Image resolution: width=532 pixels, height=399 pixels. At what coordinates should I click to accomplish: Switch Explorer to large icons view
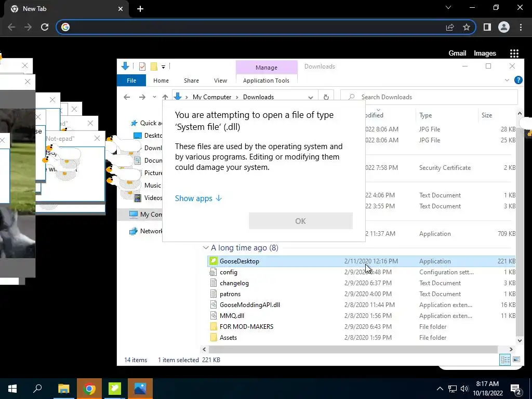516,360
